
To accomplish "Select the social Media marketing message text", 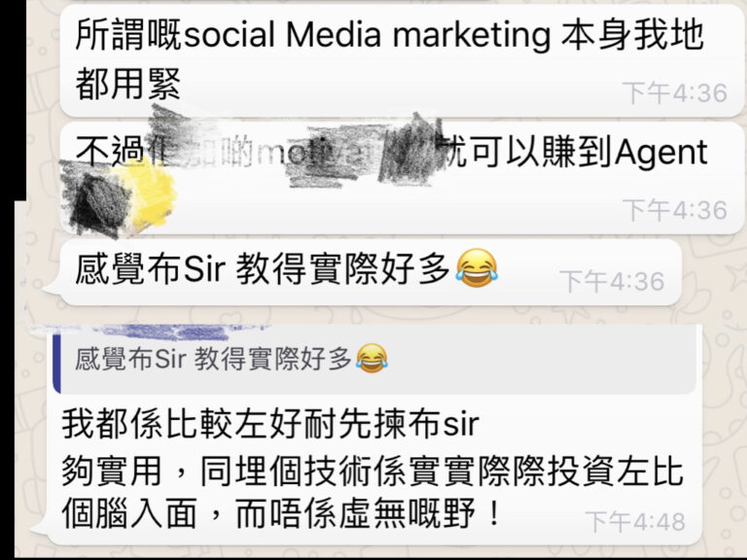I will pos(390,59).
